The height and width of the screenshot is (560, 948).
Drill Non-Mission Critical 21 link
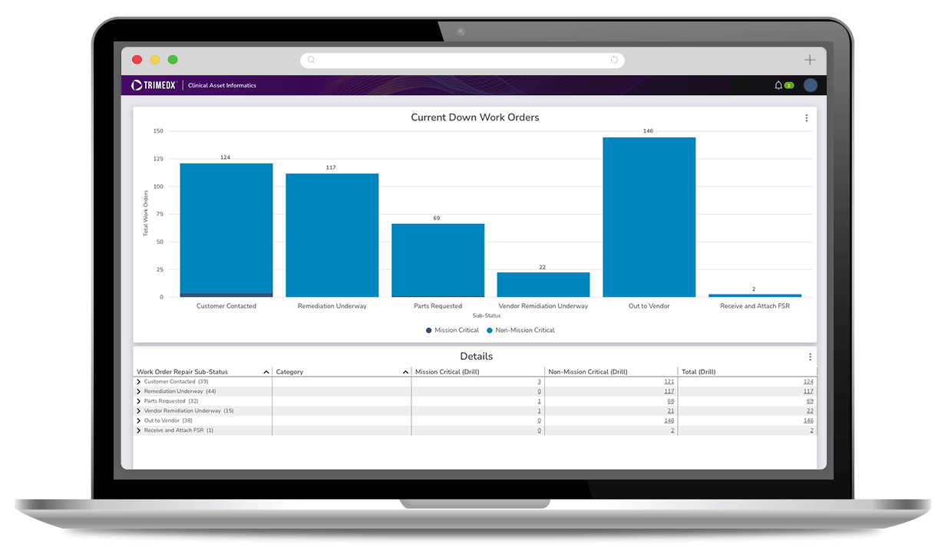tap(671, 411)
